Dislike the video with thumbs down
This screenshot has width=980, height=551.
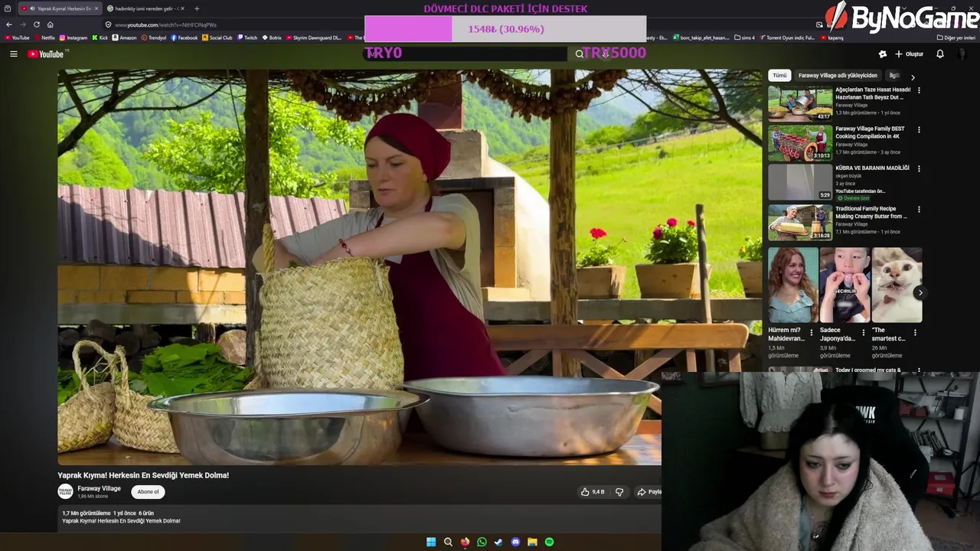(619, 491)
